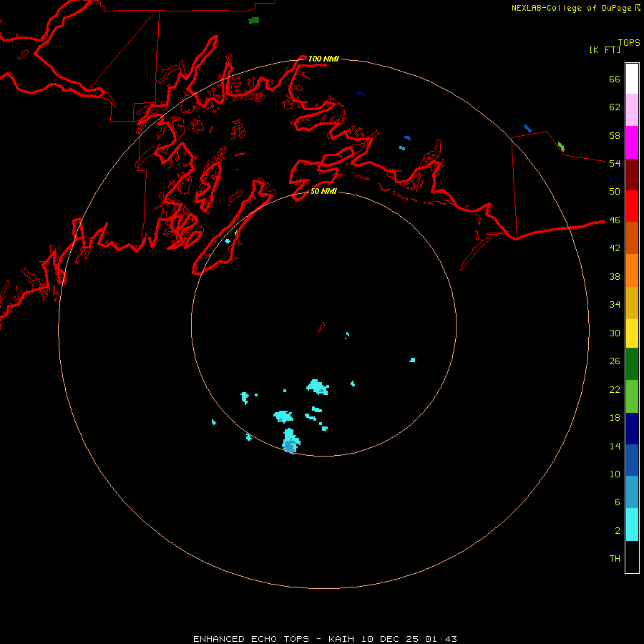Click legend value 10
The height and width of the screenshot is (644, 644).
pos(615,474)
